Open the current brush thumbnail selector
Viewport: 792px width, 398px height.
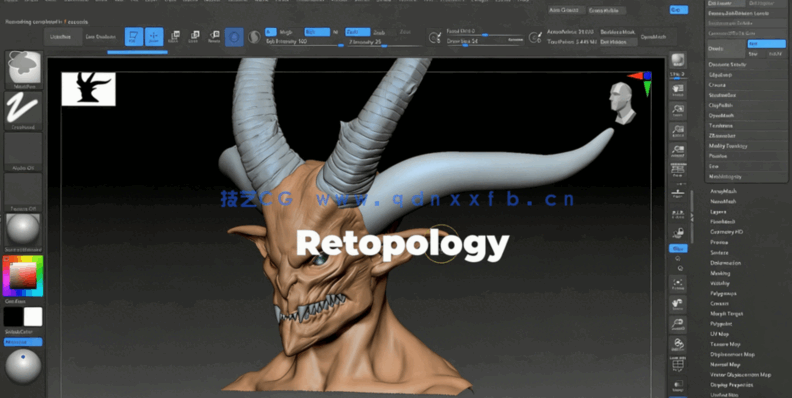click(23, 70)
